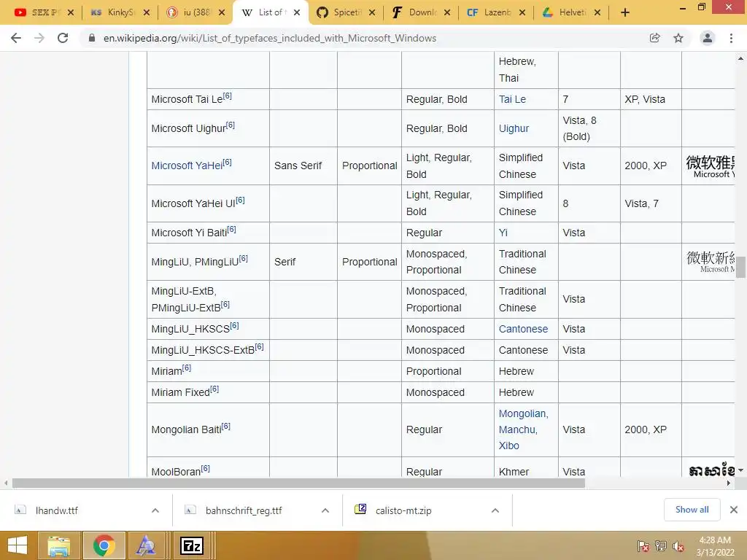Open footnote 6 beside Microsoft Tai Le
This screenshot has width=747, height=560.
pyautogui.click(x=228, y=96)
